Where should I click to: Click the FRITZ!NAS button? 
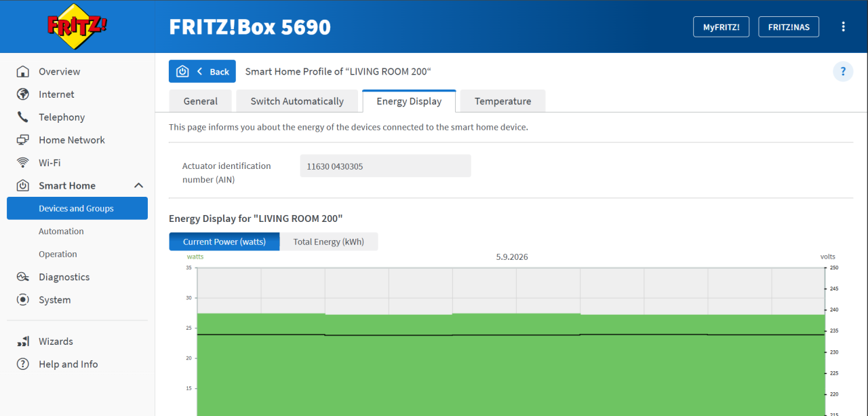pos(789,27)
